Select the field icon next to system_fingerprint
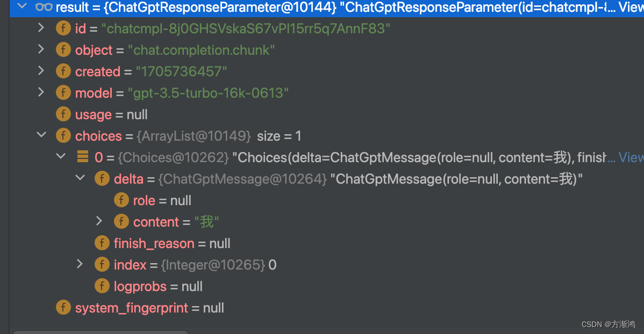This screenshot has width=644, height=334. point(63,307)
